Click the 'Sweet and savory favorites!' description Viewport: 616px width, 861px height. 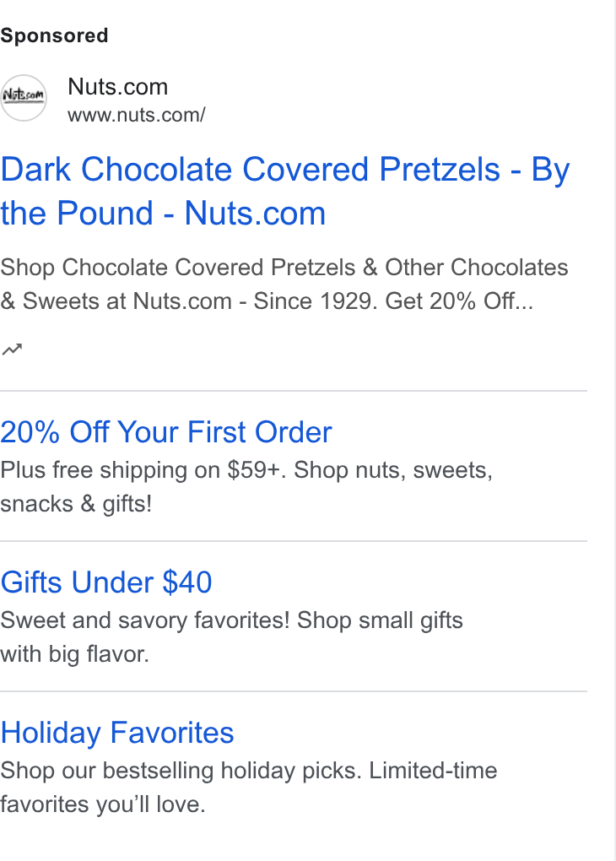(144, 620)
